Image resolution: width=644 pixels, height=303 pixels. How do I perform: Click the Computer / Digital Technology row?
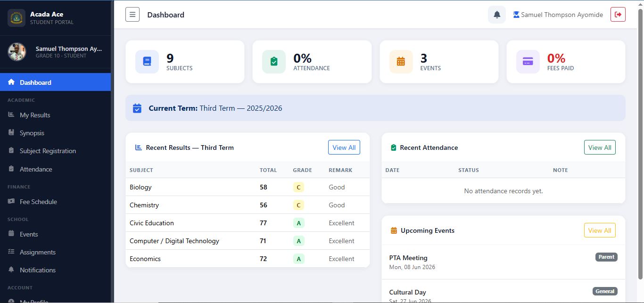[x=248, y=241]
